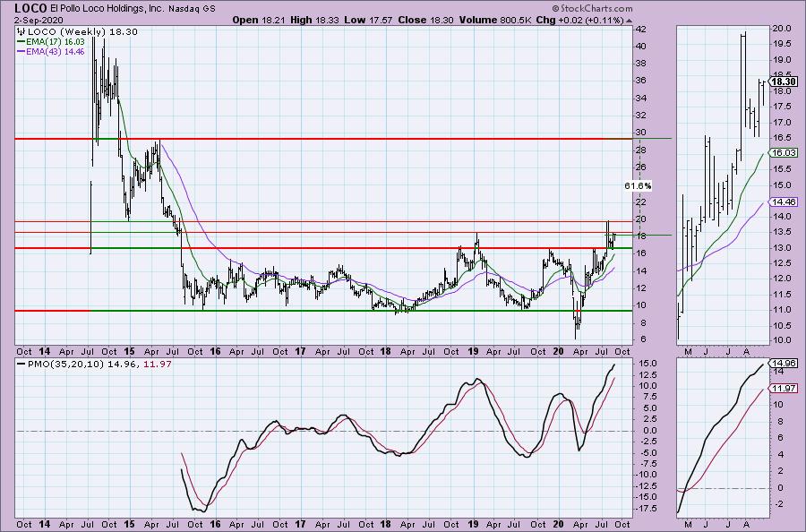Viewport: 806px width, 532px height.
Task: Click the black PMO legend line swatch
Action: click(x=21, y=364)
